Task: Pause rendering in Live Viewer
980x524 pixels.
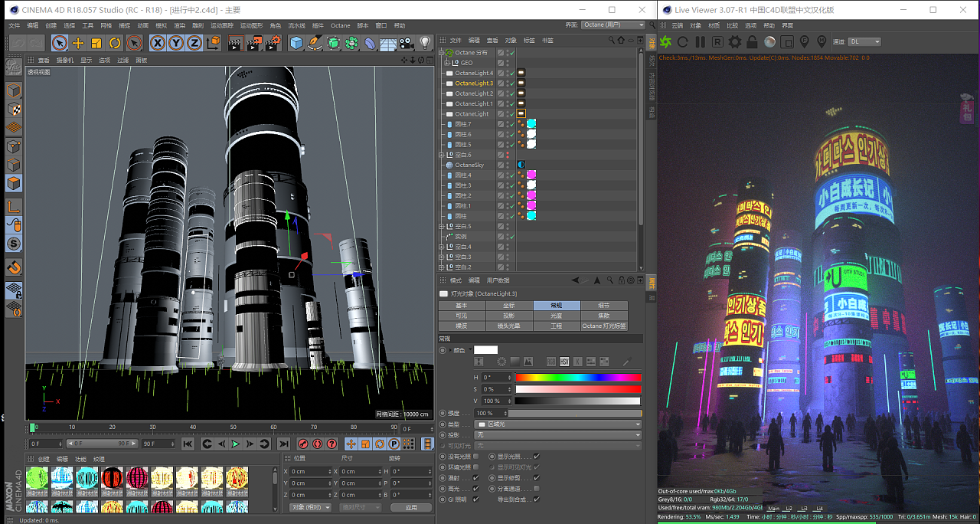Action: (x=700, y=41)
